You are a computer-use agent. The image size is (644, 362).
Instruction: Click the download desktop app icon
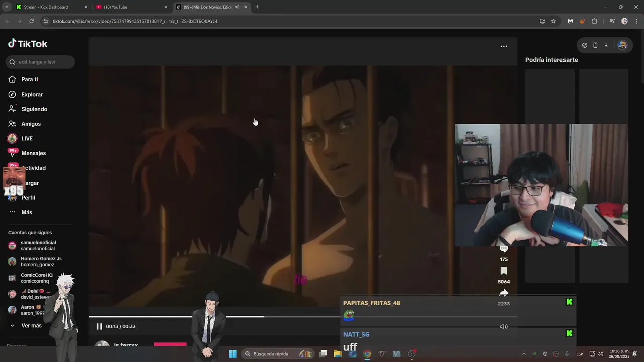click(606, 45)
